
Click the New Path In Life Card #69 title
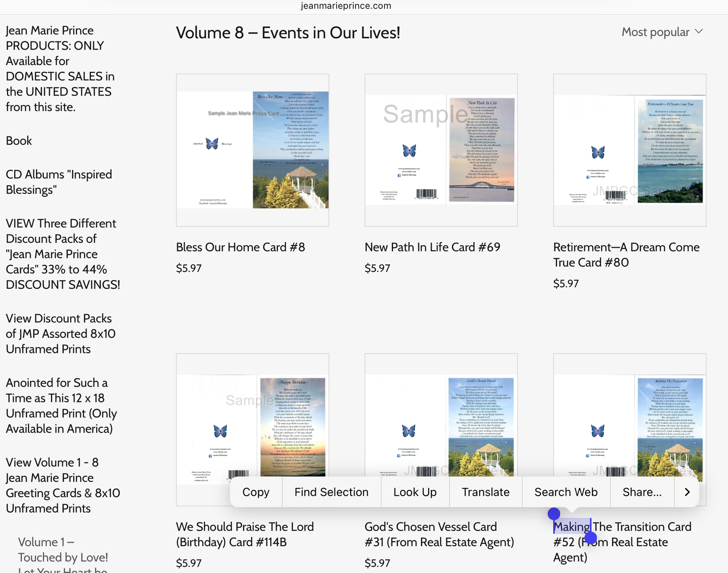432,247
